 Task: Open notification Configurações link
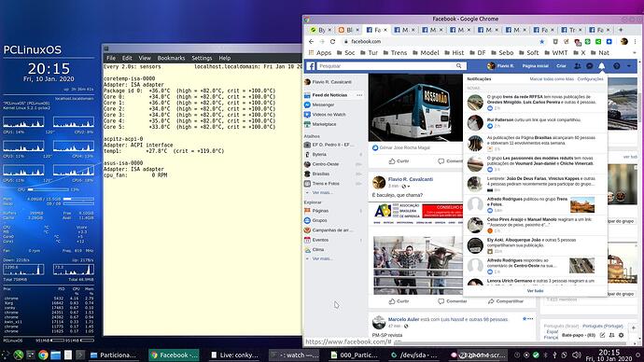(590, 78)
